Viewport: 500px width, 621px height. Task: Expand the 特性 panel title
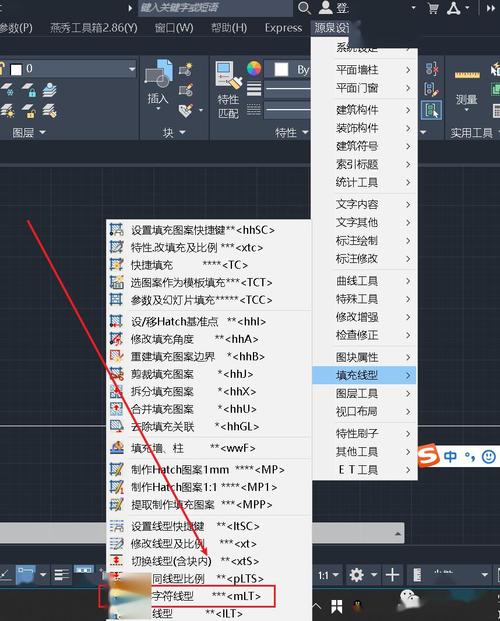click(292, 132)
